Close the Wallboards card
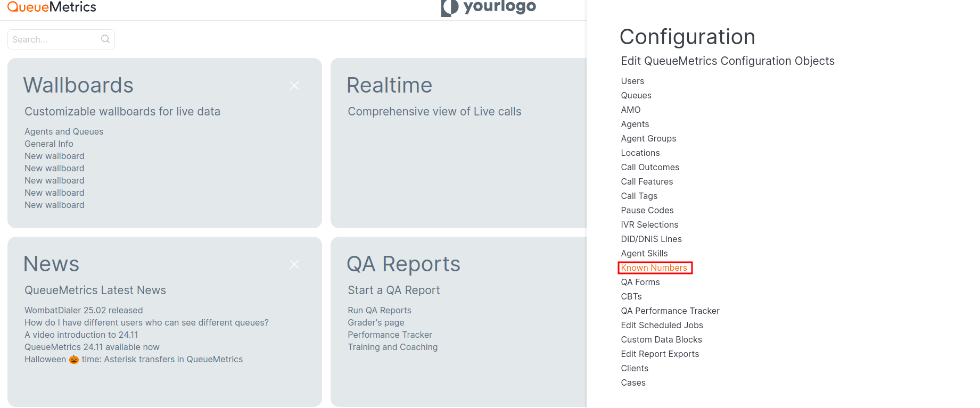 click(294, 86)
